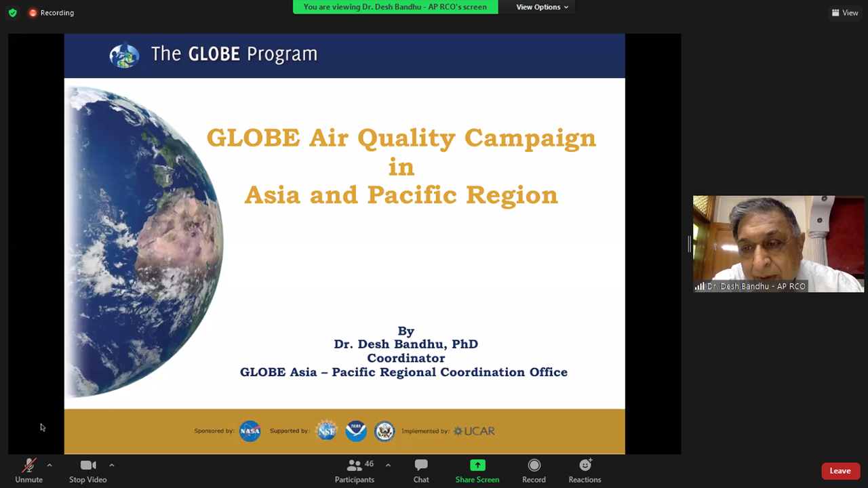
Task: Unmute the microphone
Action: coord(28,470)
